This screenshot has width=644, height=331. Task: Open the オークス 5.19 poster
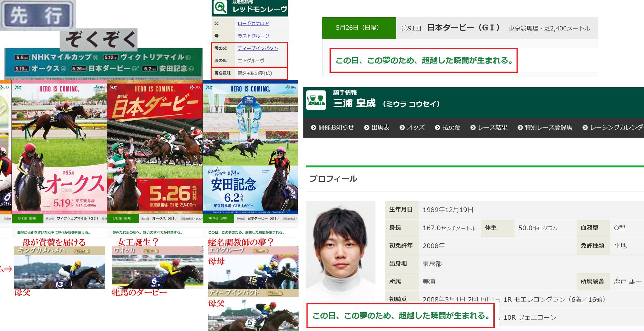tap(59, 148)
